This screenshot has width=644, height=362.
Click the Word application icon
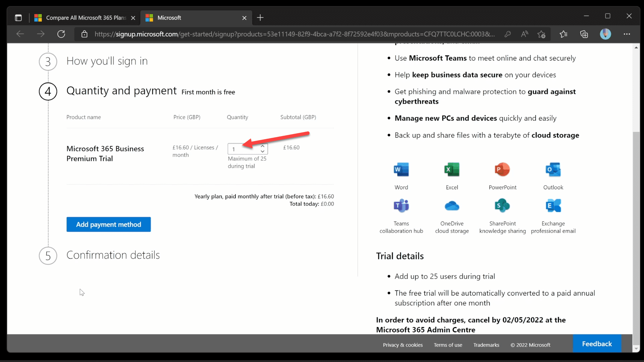(401, 169)
